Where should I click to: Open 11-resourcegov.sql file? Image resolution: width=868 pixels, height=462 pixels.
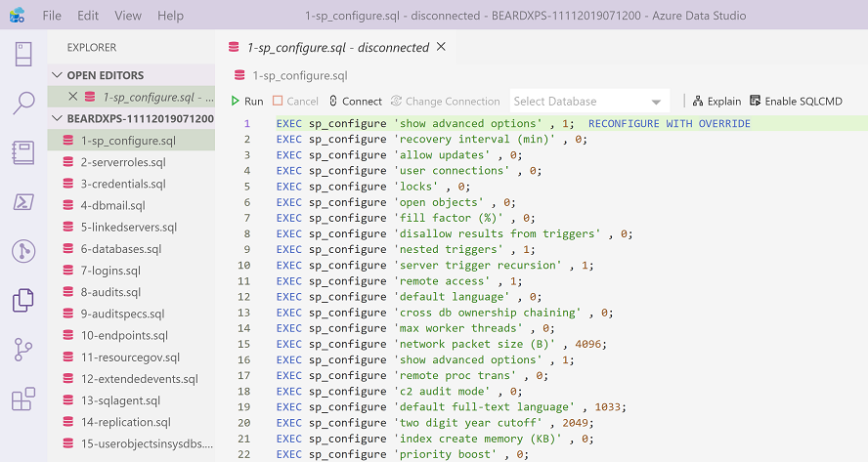tap(131, 357)
